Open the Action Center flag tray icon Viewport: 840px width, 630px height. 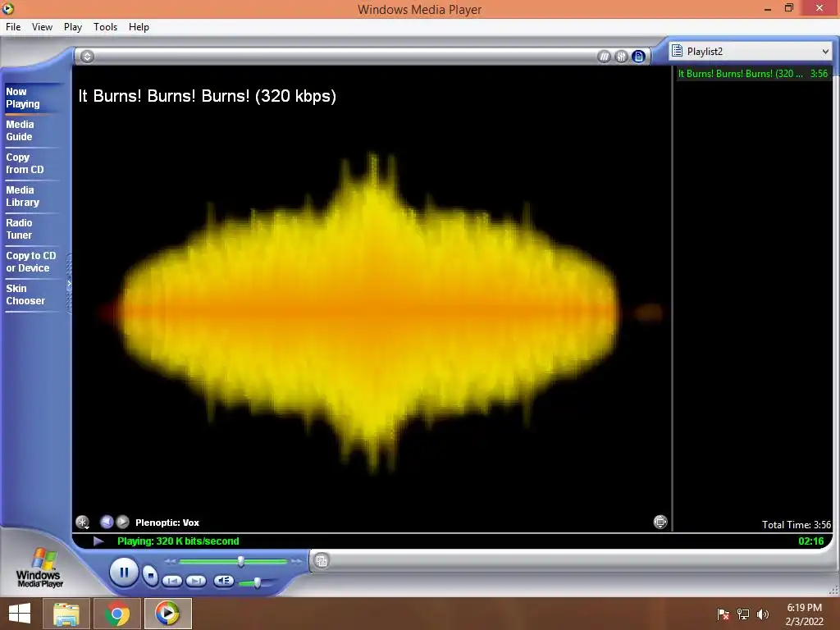(724, 614)
